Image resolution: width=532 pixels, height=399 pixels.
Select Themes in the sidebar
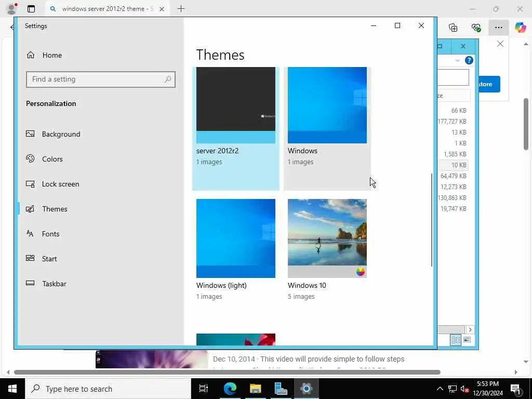click(x=47, y=209)
